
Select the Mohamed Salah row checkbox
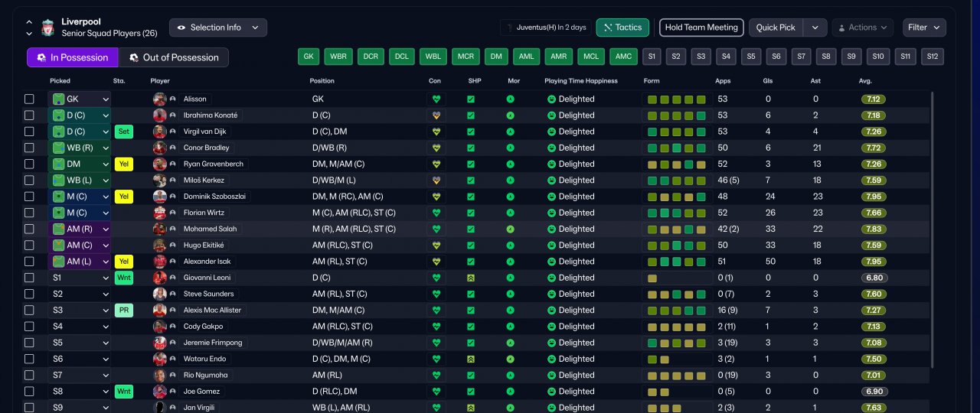point(29,229)
